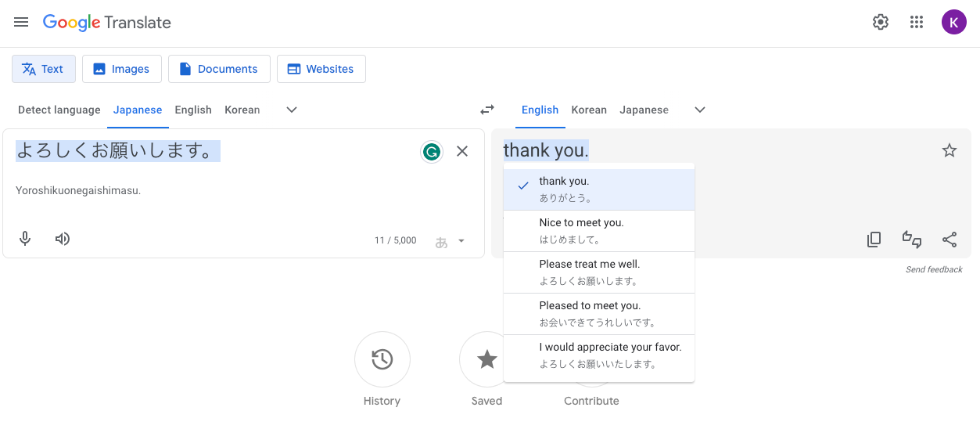Listen to the Japanese source text
Viewport: 980px width, 447px height.
click(x=63, y=240)
